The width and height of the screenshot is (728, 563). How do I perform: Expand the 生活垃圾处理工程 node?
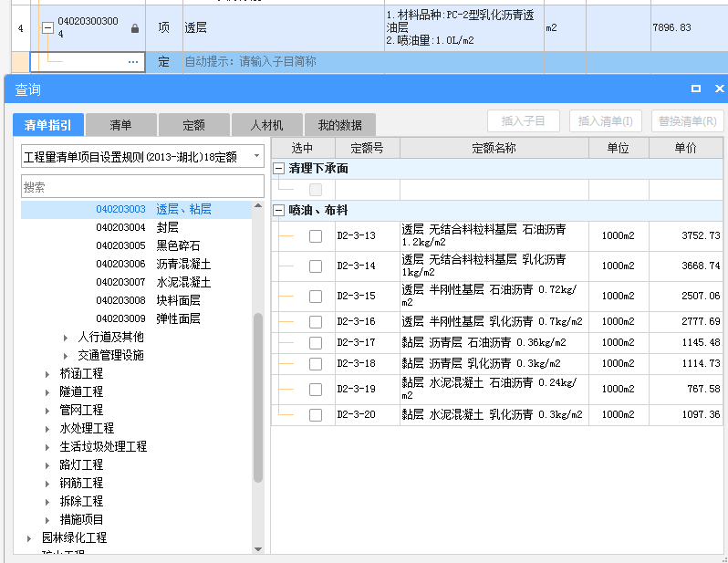click(x=47, y=447)
